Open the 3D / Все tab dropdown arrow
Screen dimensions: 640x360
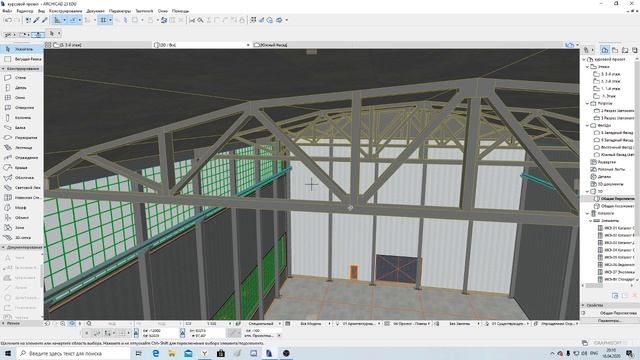248,45
